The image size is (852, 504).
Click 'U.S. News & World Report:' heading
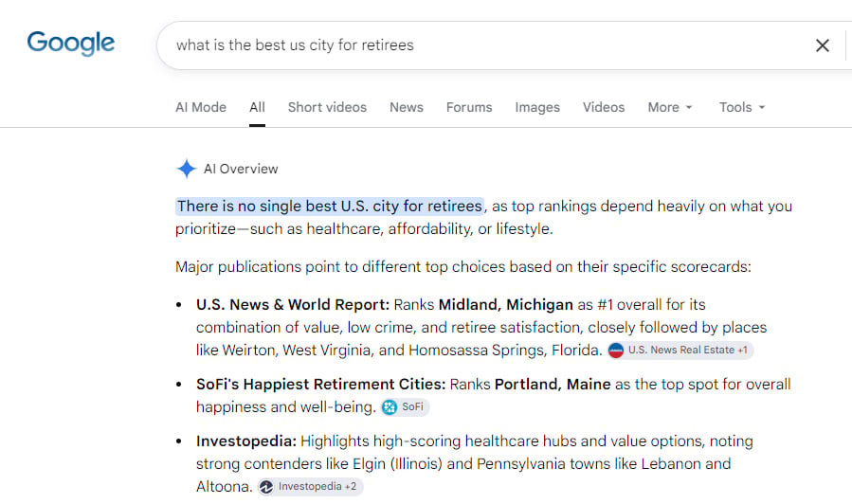(293, 305)
